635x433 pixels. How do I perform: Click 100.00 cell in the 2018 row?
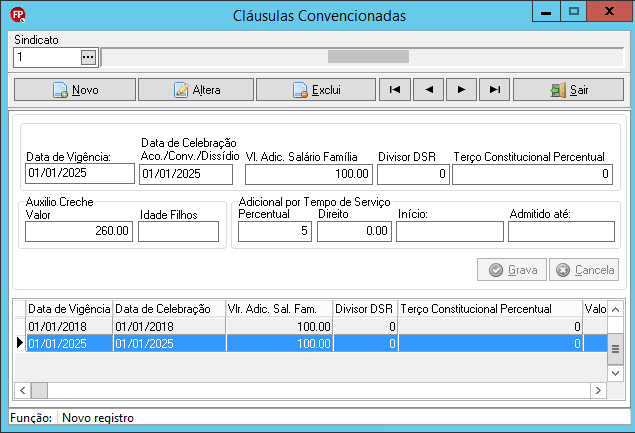(279, 326)
